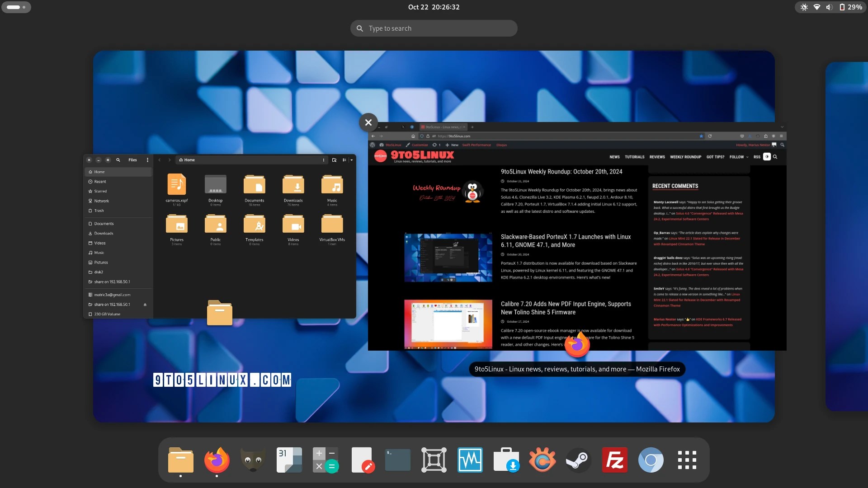Open GNOME Boxes from the dock

tap(434, 460)
